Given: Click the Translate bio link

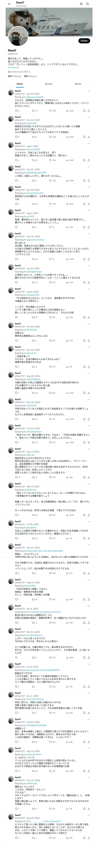Looking at the screenshot, I should 14,67.
